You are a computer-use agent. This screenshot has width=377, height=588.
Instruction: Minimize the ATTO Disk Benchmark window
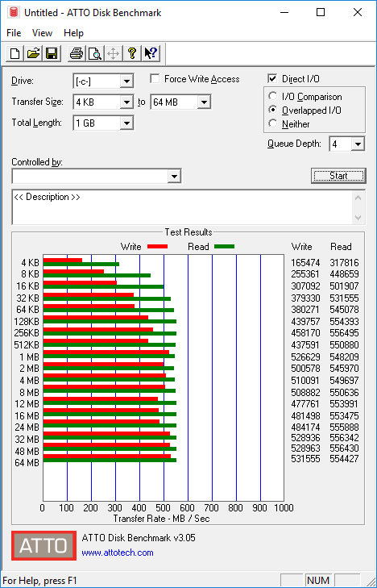tap(286, 12)
